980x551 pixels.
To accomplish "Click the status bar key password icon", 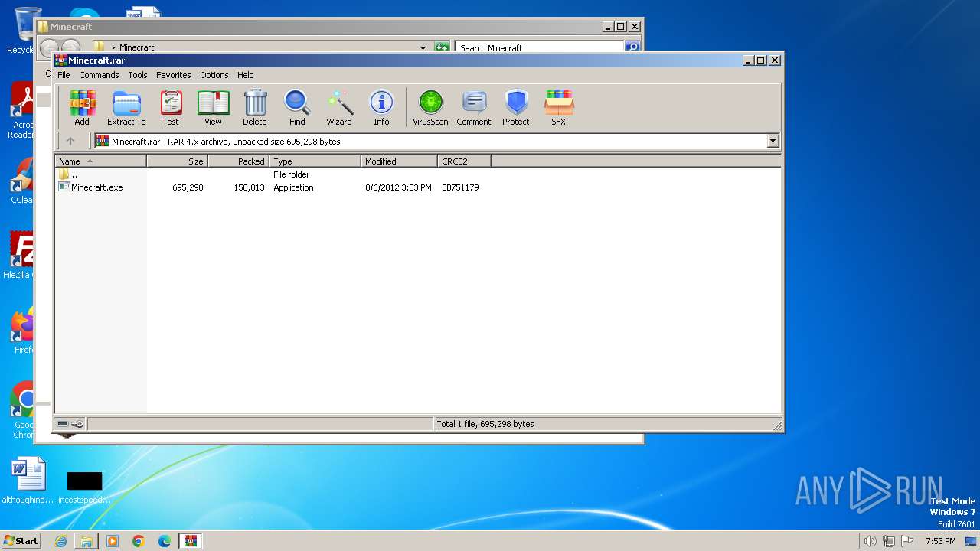I will (77, 424).
